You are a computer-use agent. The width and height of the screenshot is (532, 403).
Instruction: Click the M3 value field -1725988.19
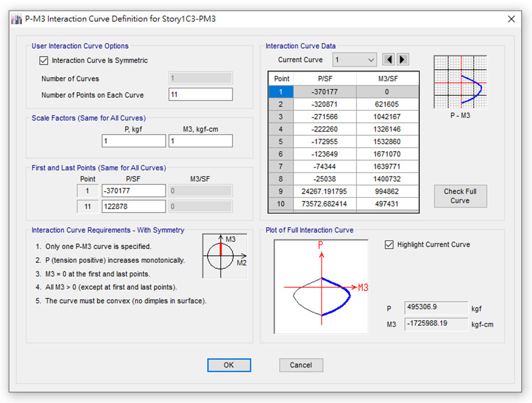click(x=436, y=324)
